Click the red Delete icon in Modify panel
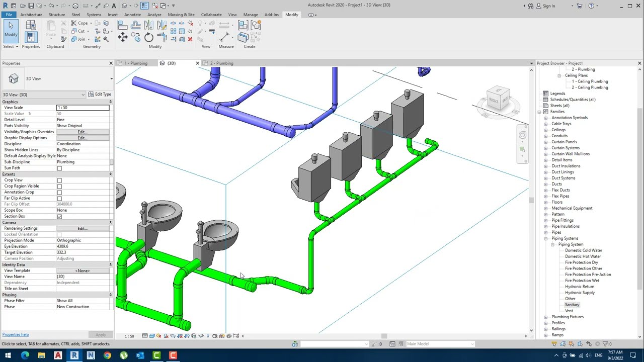Viewport: 644px width, 362px height. click(x=190, y=39)
